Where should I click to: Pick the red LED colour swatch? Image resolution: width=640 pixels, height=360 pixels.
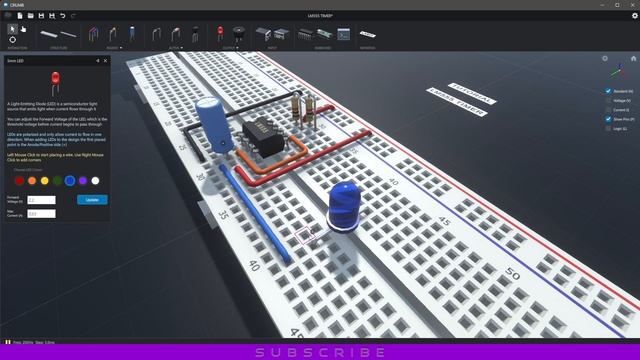(x=19, y=181)
